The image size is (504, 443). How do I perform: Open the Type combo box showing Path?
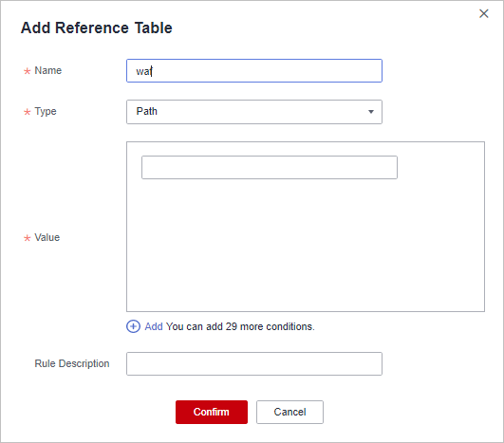(254, 112)
